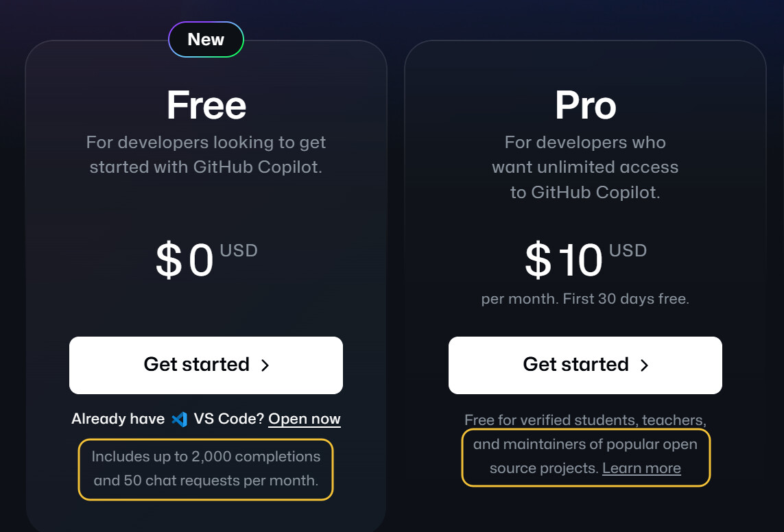Start the Free plan with Get started

pos(206,365)
